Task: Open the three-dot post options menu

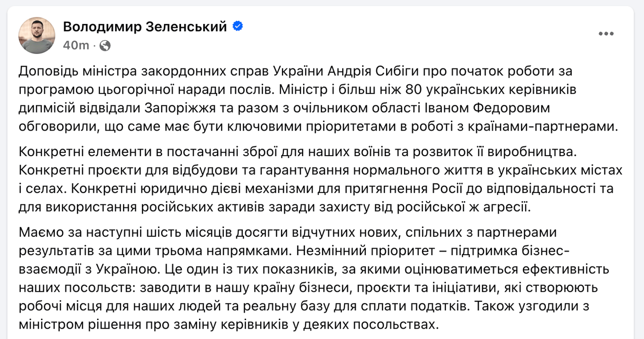Action: [x=606, y=33]
